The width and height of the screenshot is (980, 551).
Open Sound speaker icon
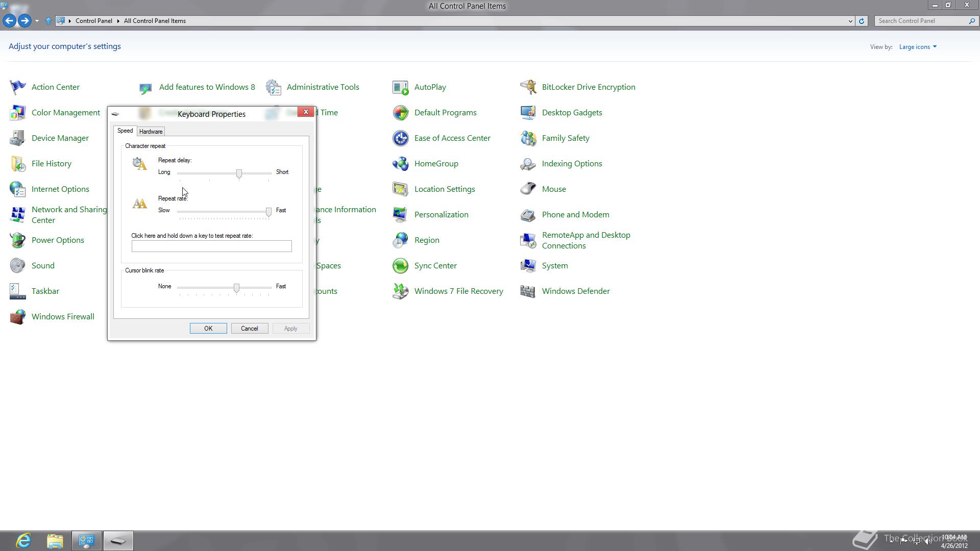point(17,266)
